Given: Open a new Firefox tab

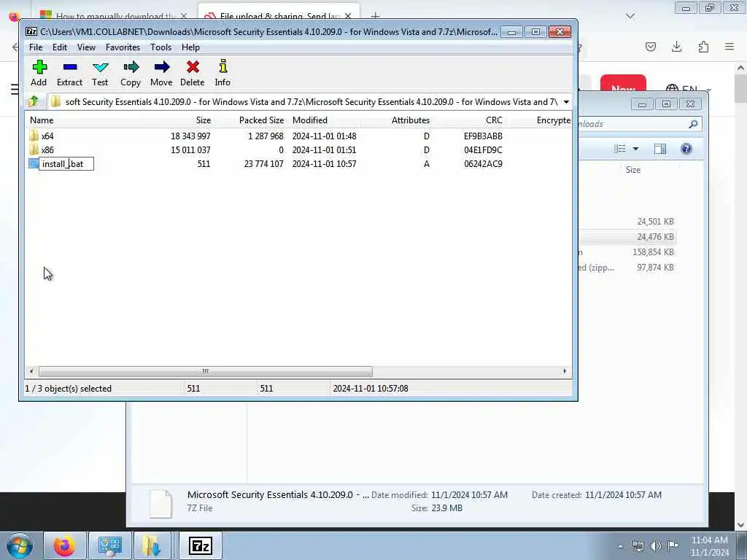Looking at the screenshot, I should [x=375, y=16].
